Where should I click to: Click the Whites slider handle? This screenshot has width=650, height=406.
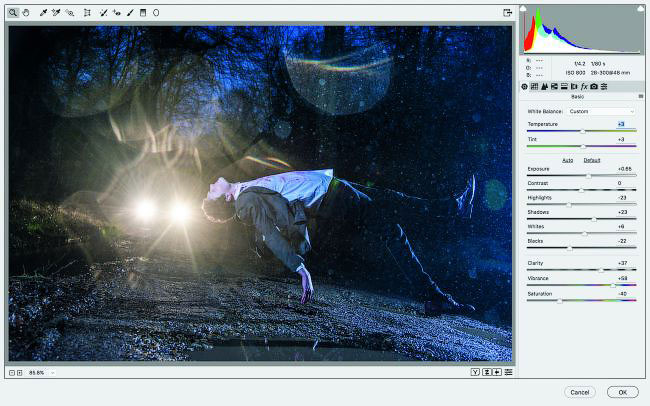tap(585, 233)
